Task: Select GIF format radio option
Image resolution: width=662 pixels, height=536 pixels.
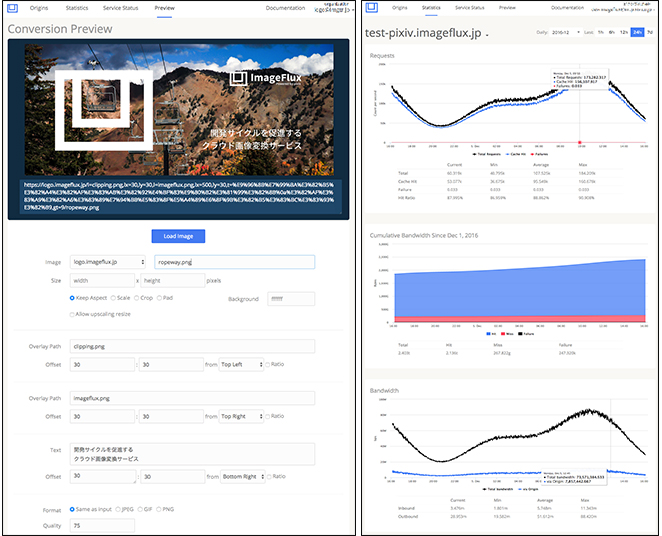Action: [x=140, y=509]
